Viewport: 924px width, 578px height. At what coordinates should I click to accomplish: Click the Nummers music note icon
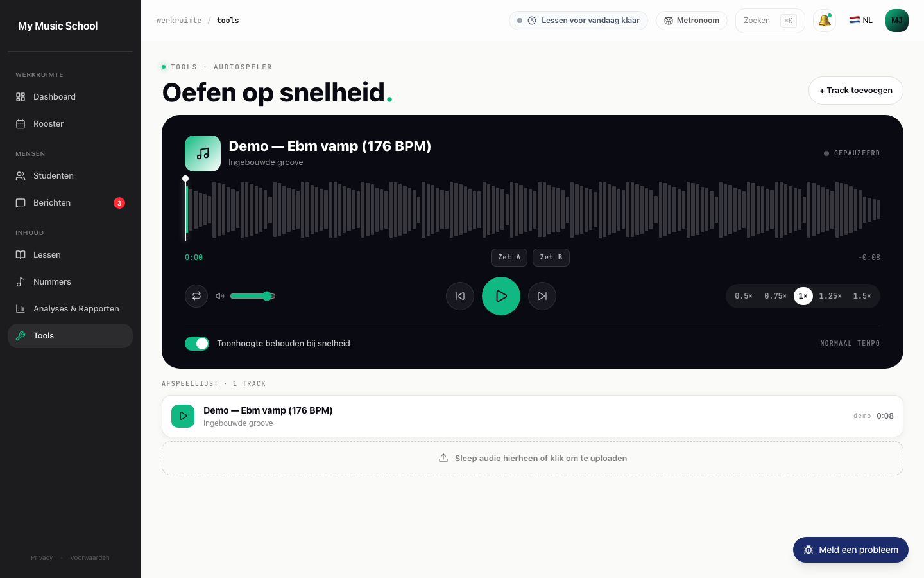21,282
